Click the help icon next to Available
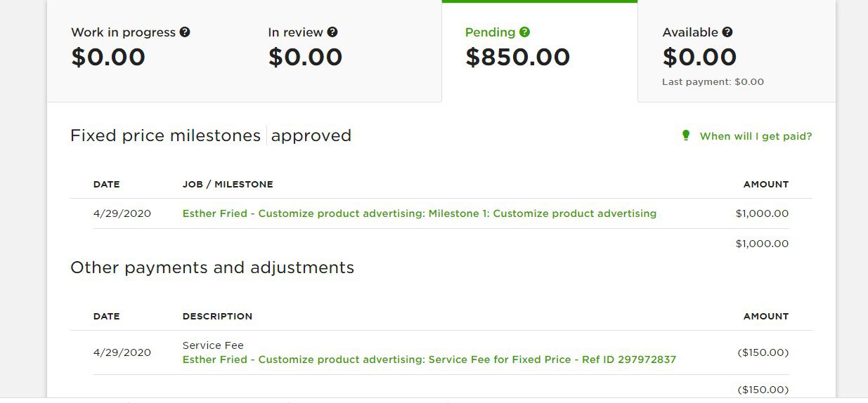This screenshot has width=868, height=403. tap(727, 32)
